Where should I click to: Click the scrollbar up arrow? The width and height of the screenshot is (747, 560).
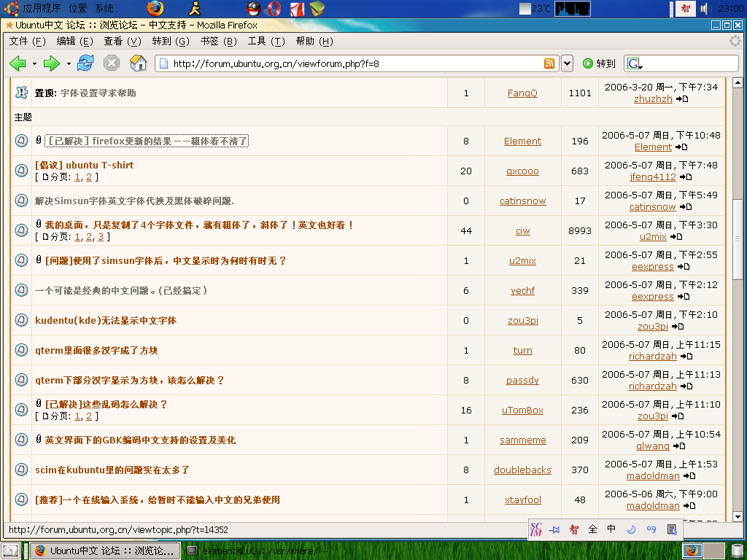click(738, 83)
